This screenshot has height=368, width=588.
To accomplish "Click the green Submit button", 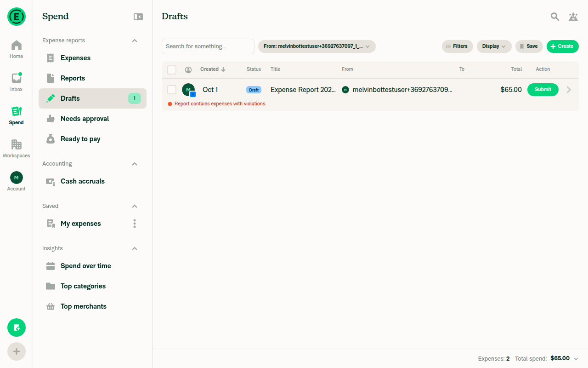I will click(543, 90).
